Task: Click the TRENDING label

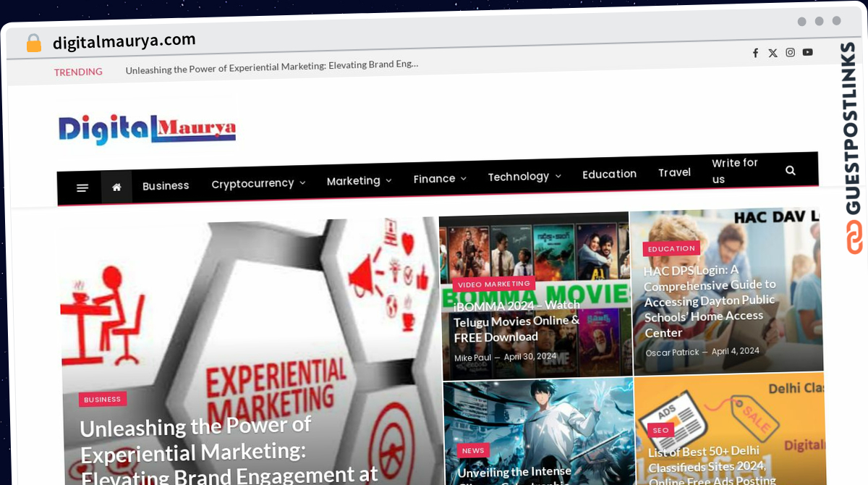Action: coord(78,72)
